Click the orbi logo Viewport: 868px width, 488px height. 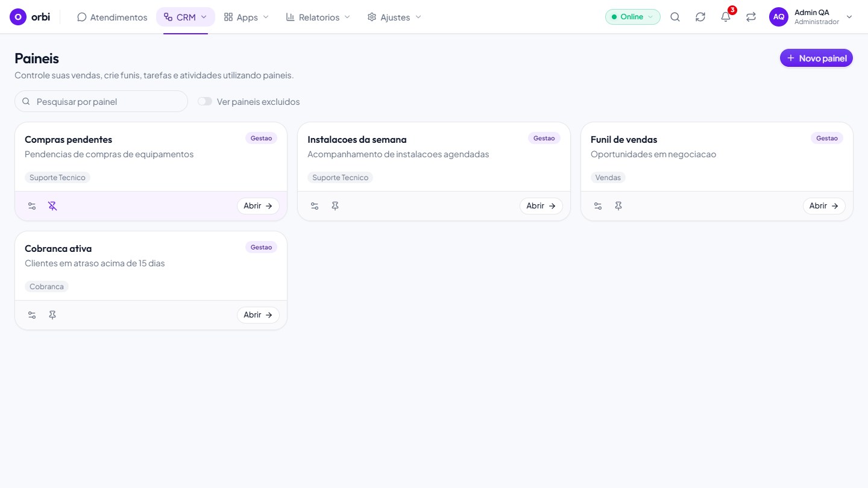(x=30, y=17)
